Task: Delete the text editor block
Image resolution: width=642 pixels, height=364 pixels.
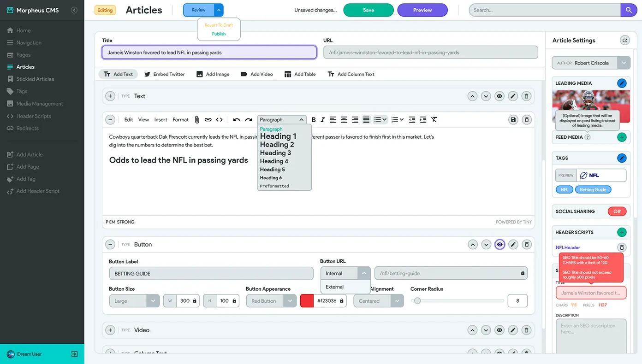Action: point(526,120)
